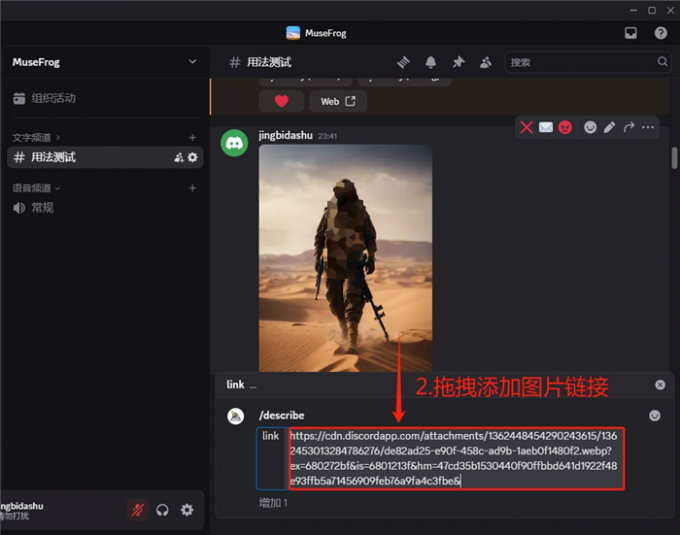The image size is (680, 535).
Task: Add a reaction with smiley icon
Action: [x=590, y=127]
